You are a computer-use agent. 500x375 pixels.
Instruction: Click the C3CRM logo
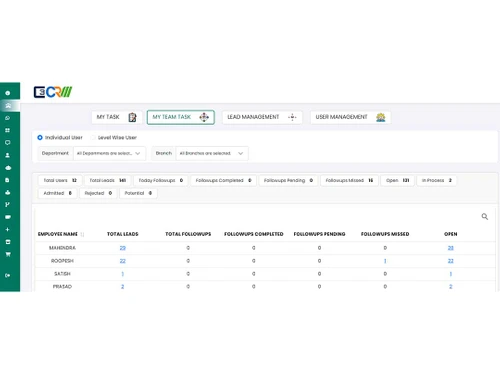53,92
